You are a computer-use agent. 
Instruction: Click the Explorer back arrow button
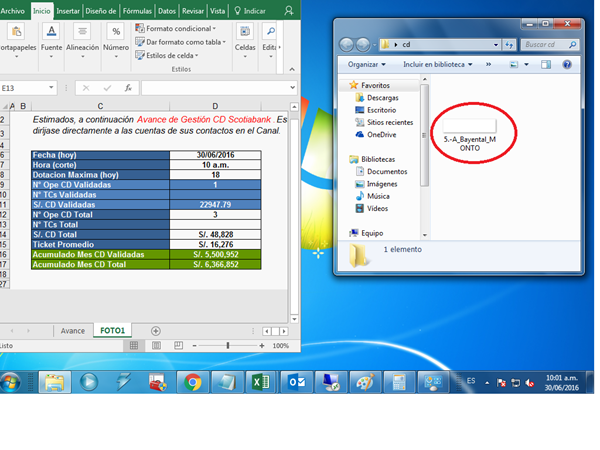click(x=347, y=45)
